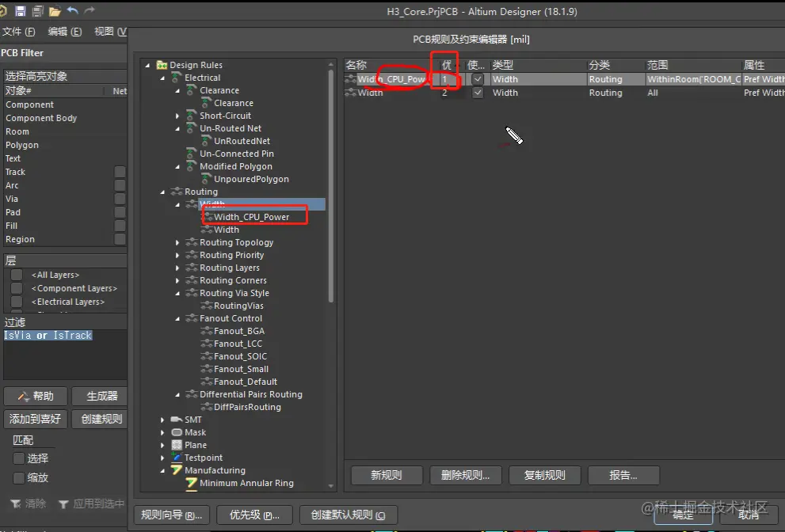The height and width of the screenshot is (532, 785).
Task: Click 创建默认规则 button
Action: [x=349, y=515]
